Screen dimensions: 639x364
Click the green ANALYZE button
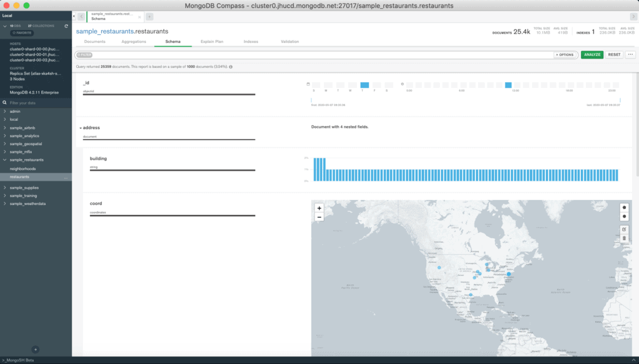point(592,55)
